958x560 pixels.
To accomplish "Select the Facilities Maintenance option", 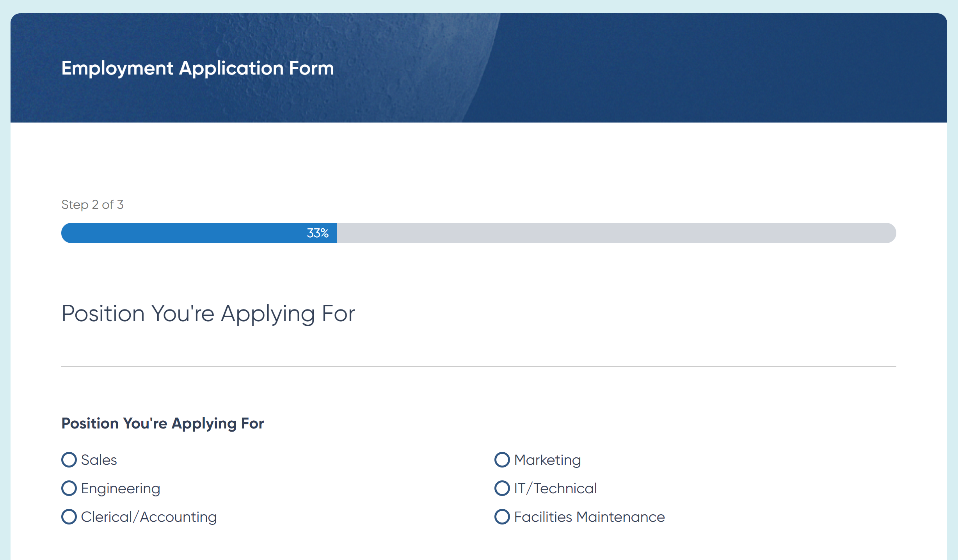I will pos(502,517).
